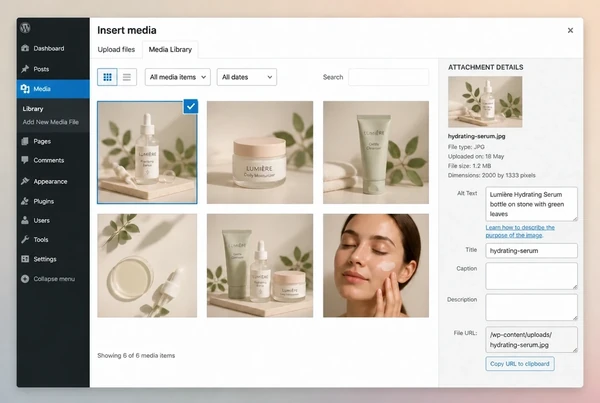Click the empty Description field
Viewport: 600px width, 403px height.
[531, 307]
